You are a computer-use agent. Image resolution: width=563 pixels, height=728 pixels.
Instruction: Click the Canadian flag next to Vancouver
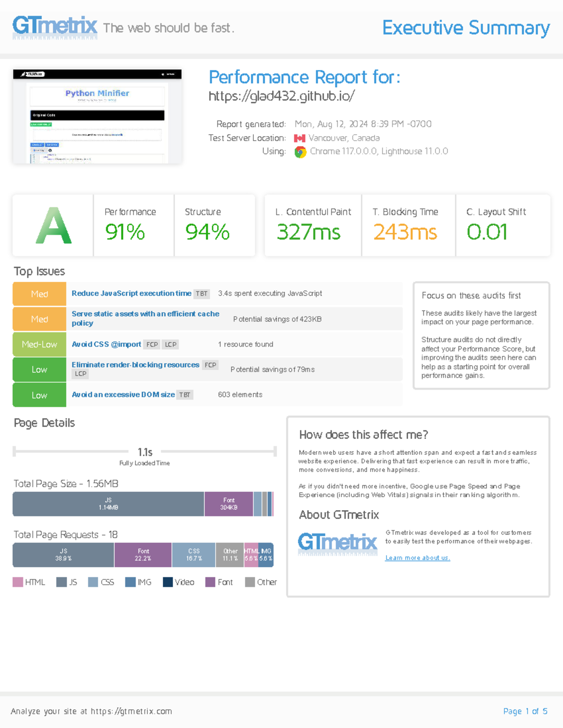pos(300,138)
